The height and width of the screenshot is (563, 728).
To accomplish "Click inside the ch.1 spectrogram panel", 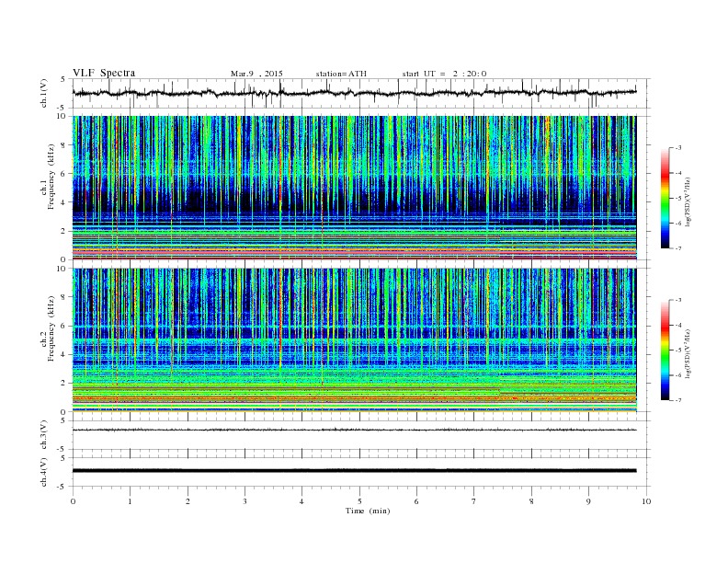I will pyautogui.click(x=354, y=188).
